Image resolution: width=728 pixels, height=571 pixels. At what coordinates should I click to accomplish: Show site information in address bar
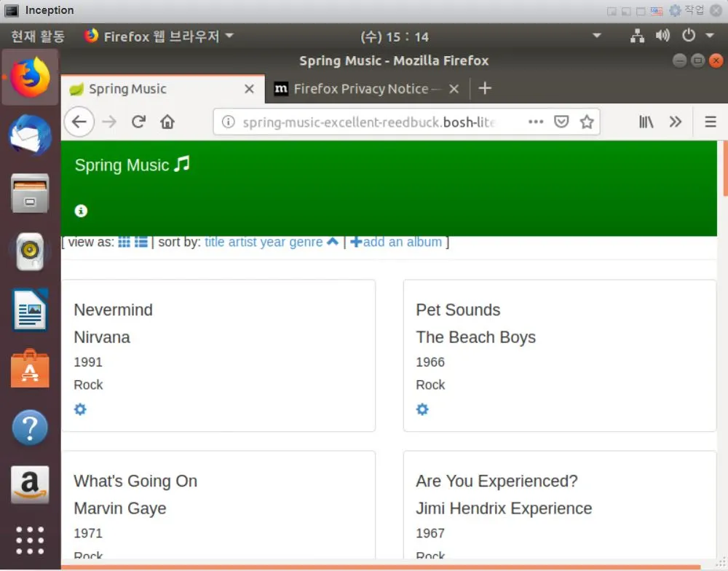pyautogui.click(x=228, y=122)
